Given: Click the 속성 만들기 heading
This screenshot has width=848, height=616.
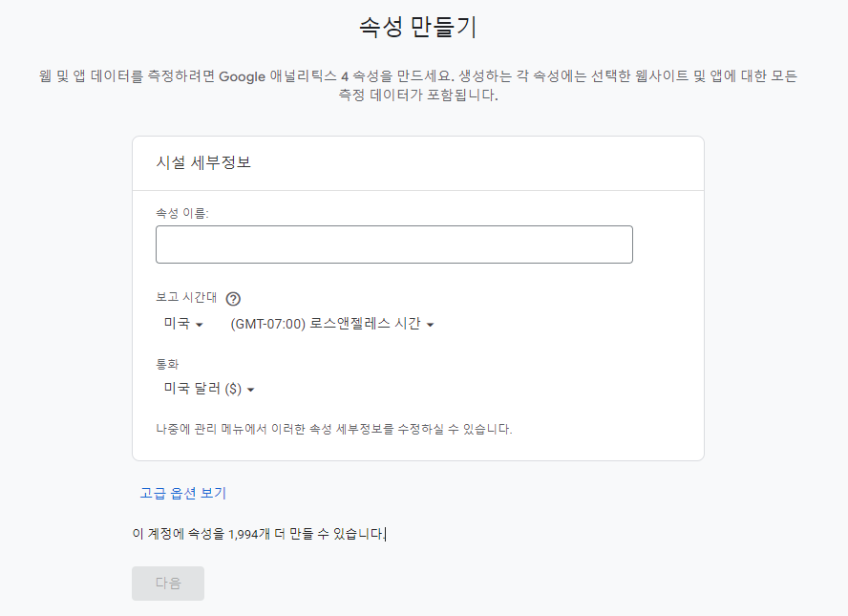Looking at the screenshot, I should click(418, 27).
